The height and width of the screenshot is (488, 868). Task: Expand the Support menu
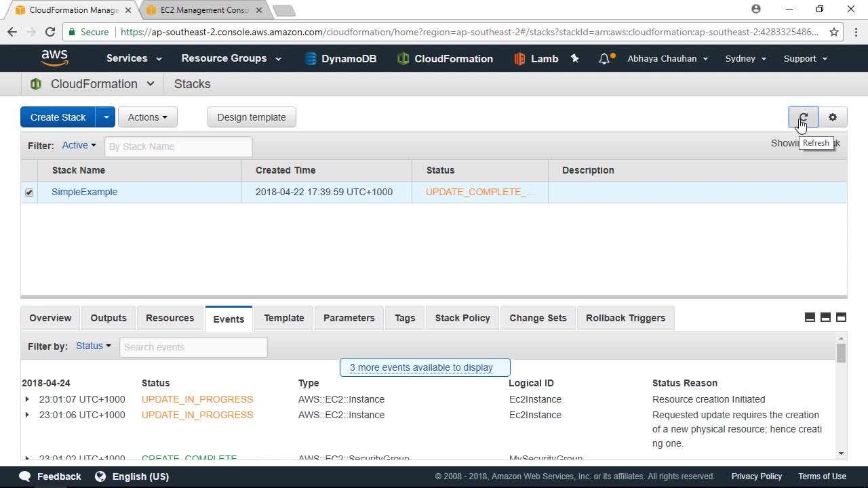pyautogui.click(x=806, y=58)
